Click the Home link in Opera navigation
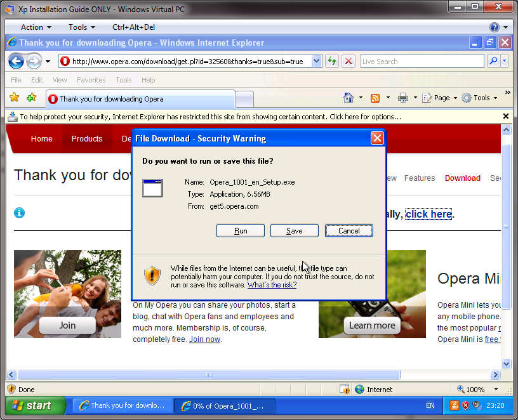The width and height of the screenshot is (518, 420). 42,139
